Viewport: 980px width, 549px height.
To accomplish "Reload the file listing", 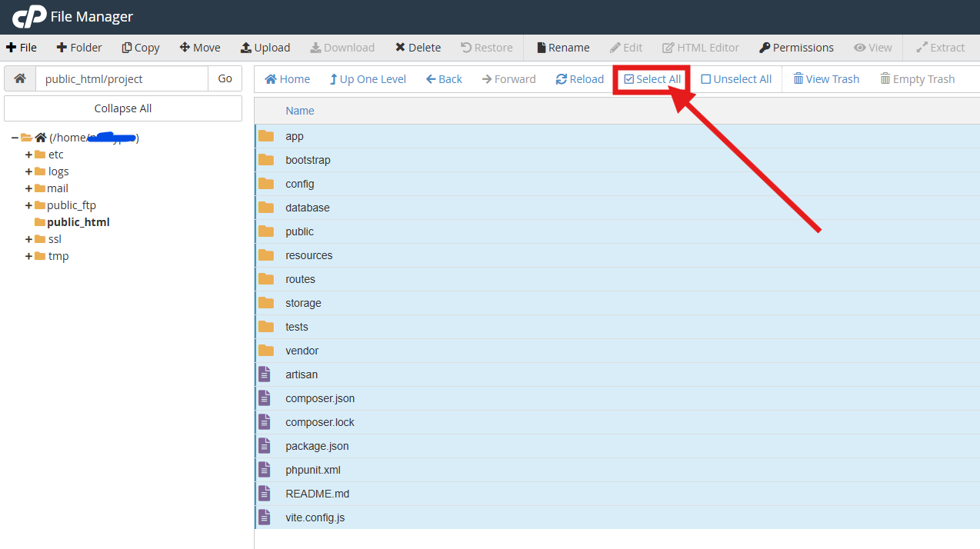I will [x=580, y=79].
